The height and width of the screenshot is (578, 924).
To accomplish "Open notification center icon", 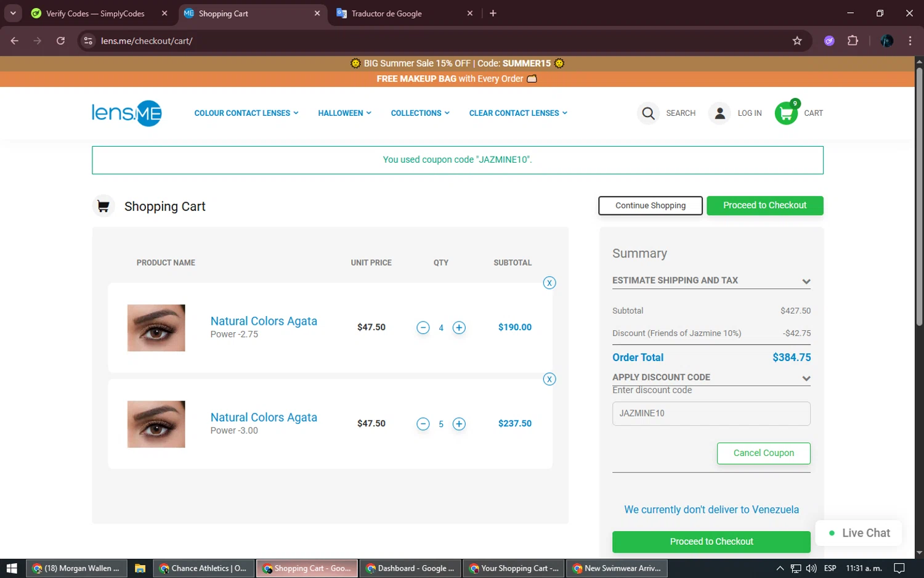I will pos(899,568).
